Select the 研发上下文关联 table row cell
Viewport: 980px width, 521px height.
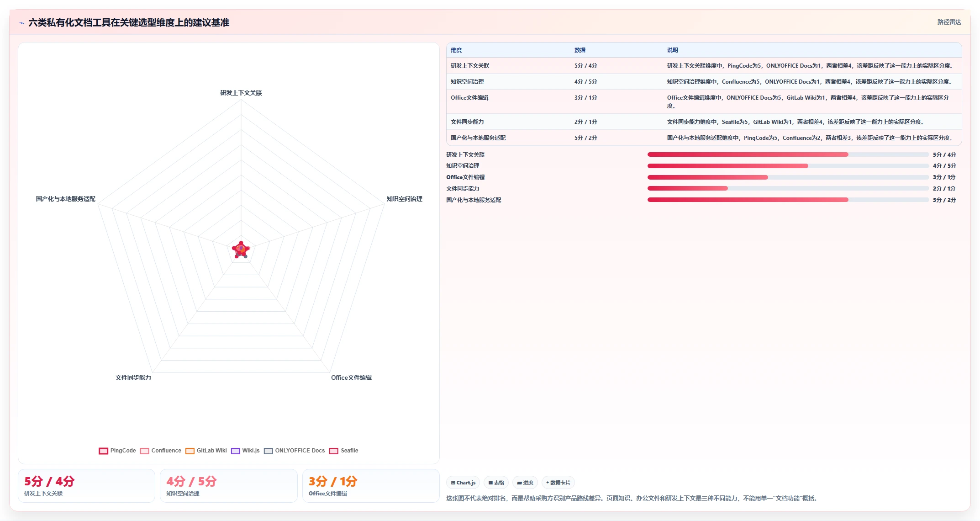470,66
